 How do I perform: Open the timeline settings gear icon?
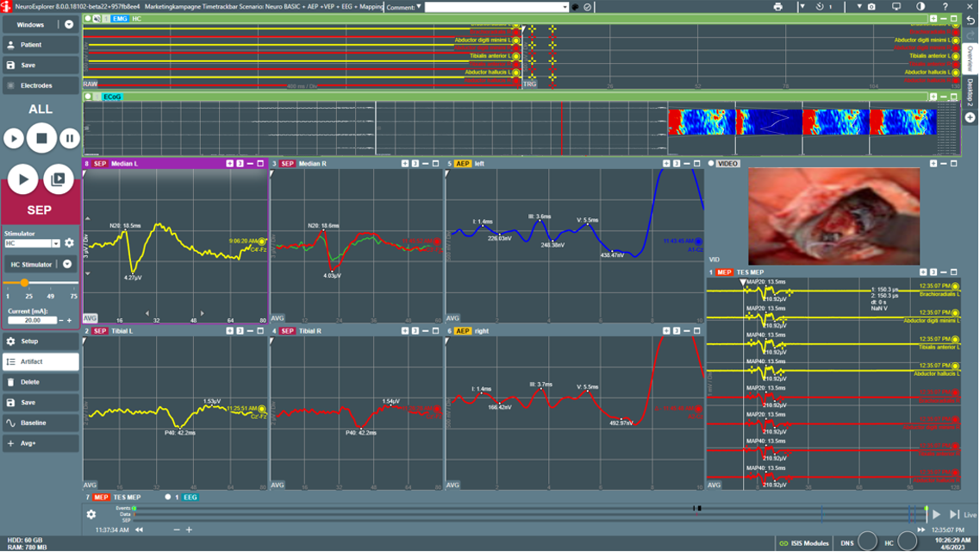(91, 515)
